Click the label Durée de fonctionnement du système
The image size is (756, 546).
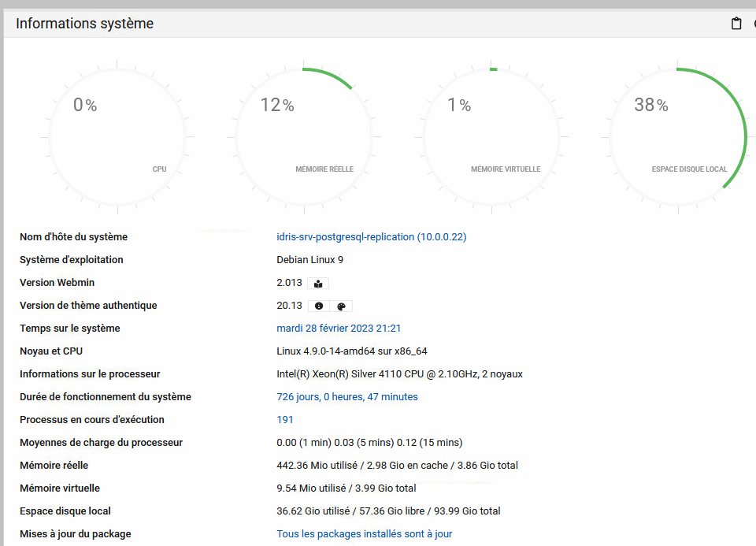(105, 396)
